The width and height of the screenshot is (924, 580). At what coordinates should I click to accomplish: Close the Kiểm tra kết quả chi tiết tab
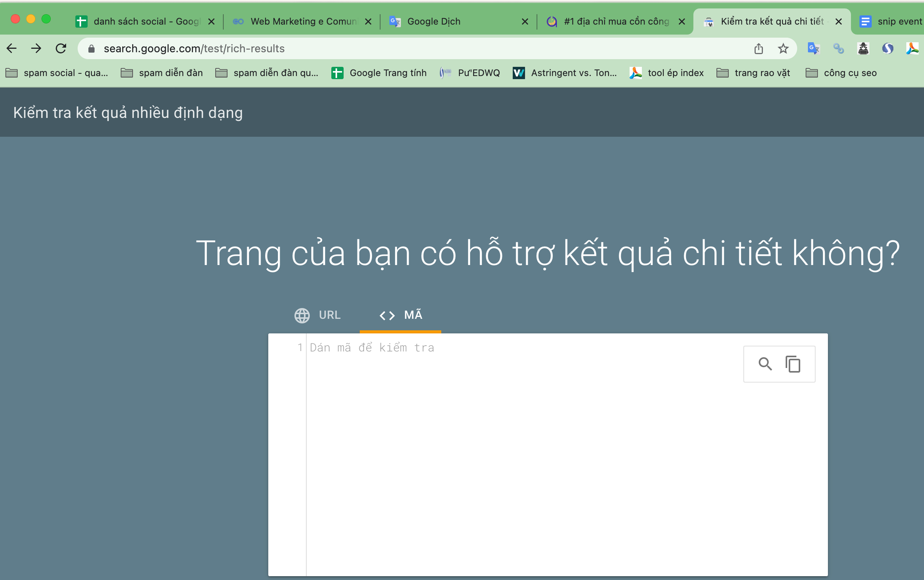click(839, 22)
